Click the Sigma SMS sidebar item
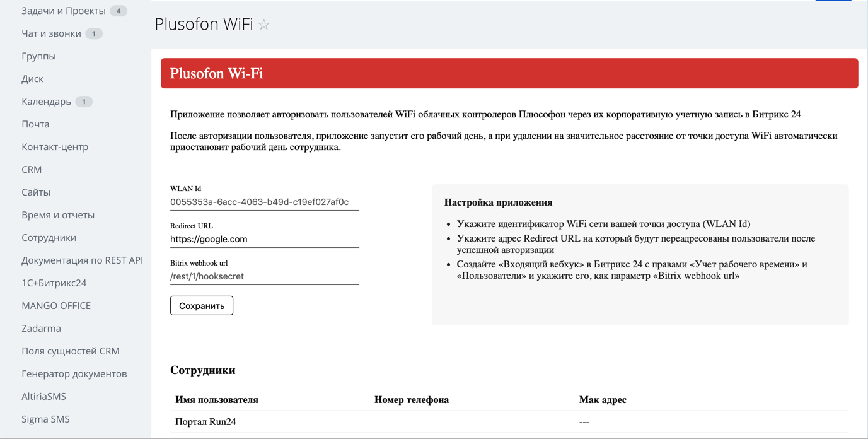The width and height of the screenshot is (868, 439). pyautogui.click(x=45, y=419)
